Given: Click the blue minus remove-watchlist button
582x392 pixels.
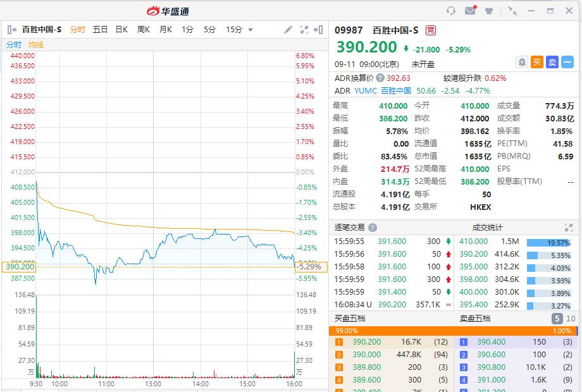Looking at the screenshot, I should coord(567,62).
